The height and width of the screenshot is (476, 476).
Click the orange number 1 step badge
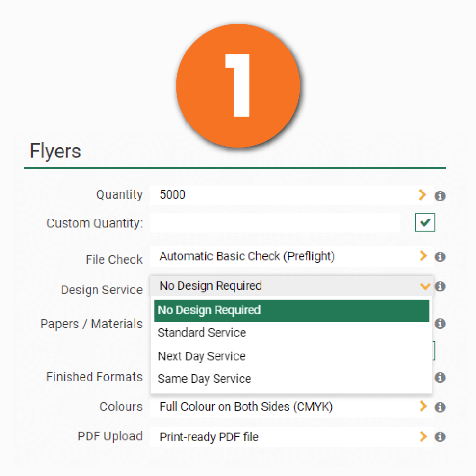[x=238, y=85]
